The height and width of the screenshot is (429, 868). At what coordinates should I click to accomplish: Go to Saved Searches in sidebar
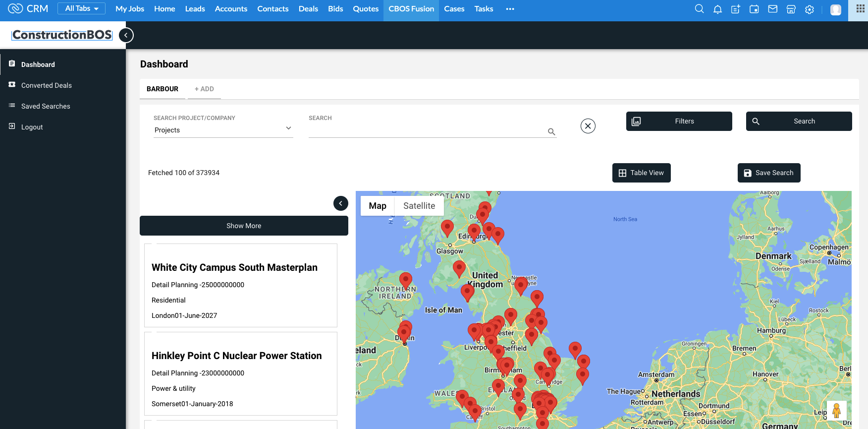pyautogui.click(x=46, y=106)
